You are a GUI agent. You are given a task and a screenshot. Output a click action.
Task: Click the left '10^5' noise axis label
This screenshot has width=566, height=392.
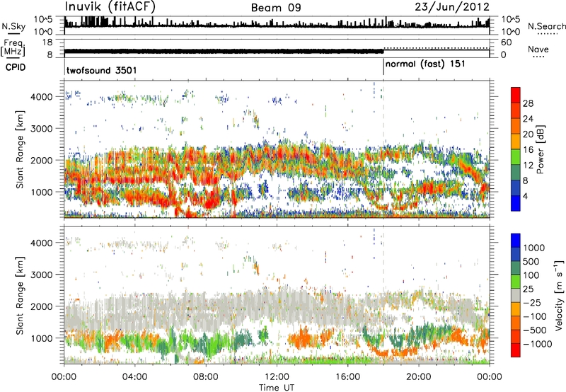click(43, 19)
